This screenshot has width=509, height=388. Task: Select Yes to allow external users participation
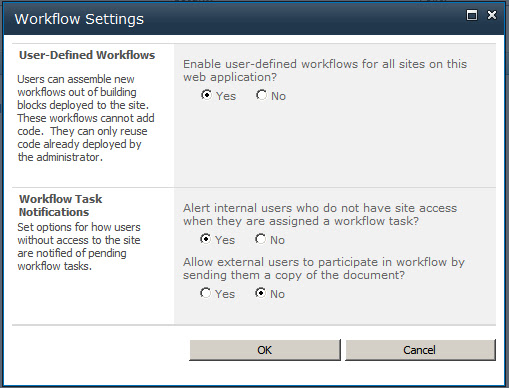[205, 293]
